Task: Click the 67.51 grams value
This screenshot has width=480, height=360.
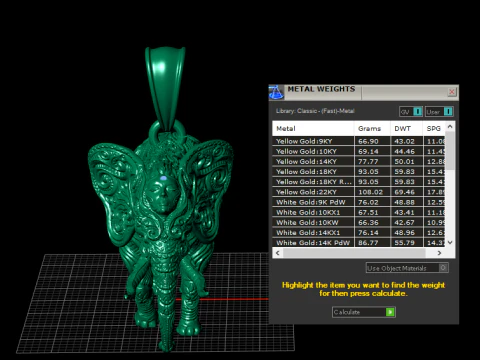Action: (x=368, y=212)
